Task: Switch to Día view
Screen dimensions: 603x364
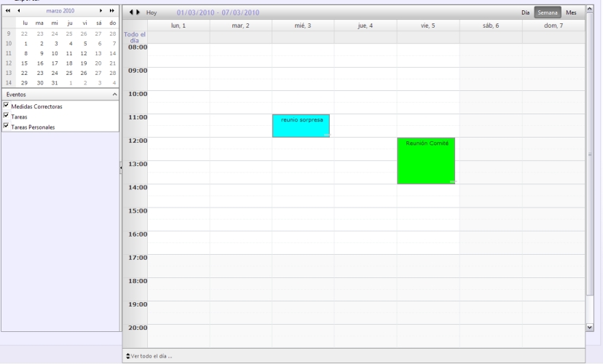Action: point(525,12)
